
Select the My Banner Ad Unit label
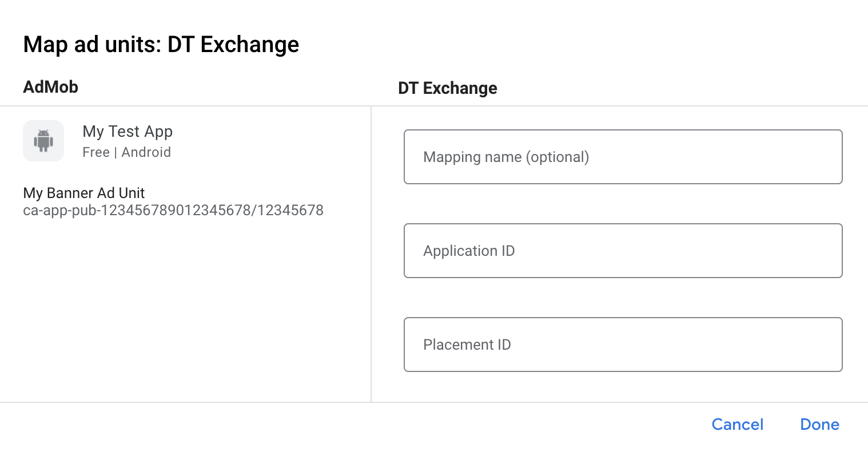pos(84,193)
